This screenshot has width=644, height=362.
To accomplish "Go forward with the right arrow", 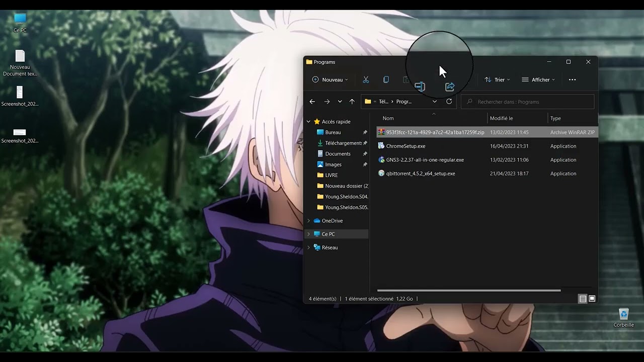I will click(327, 102).
